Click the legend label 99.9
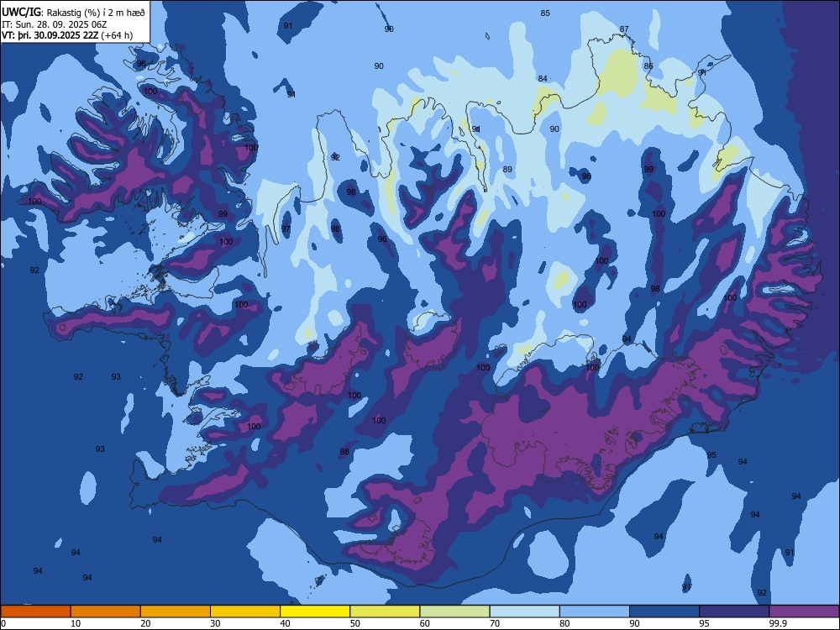 pos(779,623)
